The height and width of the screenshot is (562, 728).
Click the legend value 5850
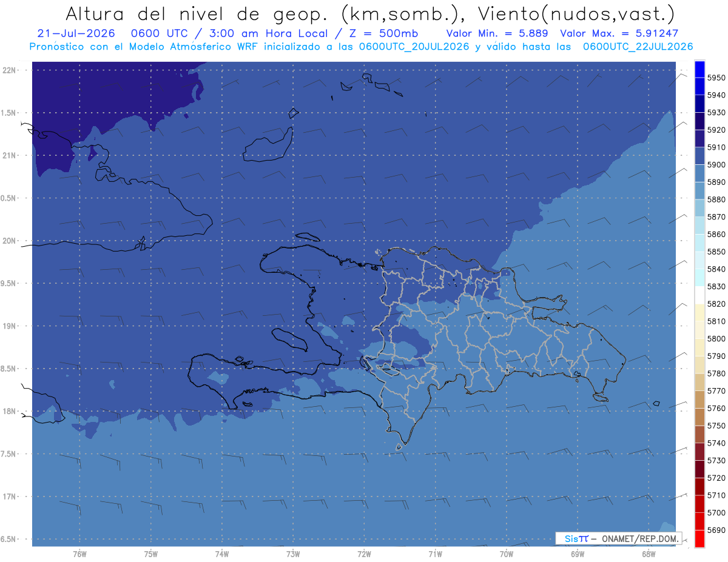pos(716,252)
